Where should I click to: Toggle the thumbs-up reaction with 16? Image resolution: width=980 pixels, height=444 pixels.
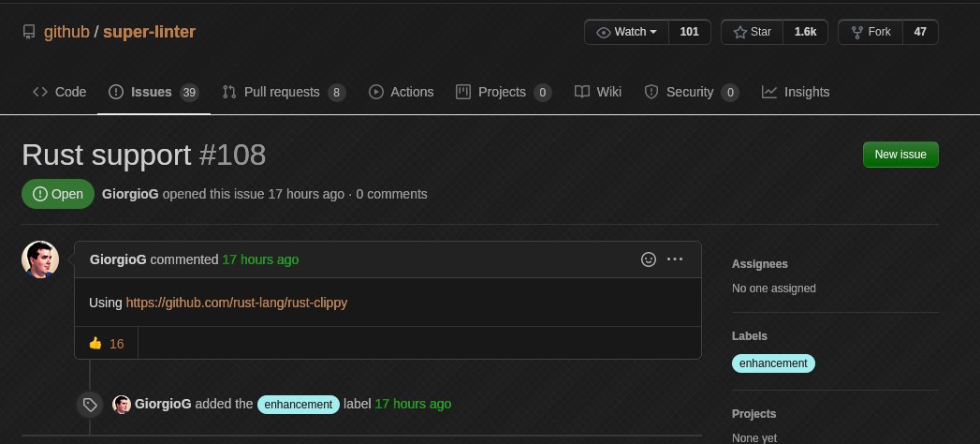[107, 344]
